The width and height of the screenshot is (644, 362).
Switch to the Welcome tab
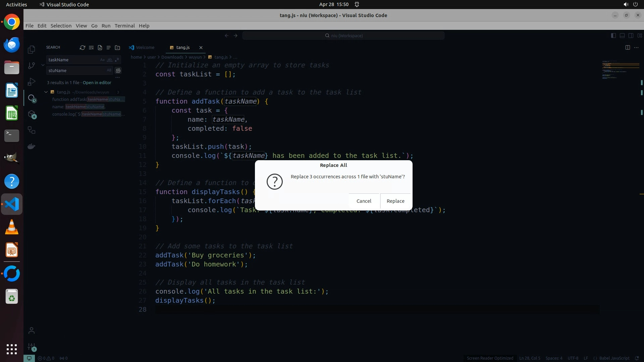pyautogui.click(x=145, y=48)
